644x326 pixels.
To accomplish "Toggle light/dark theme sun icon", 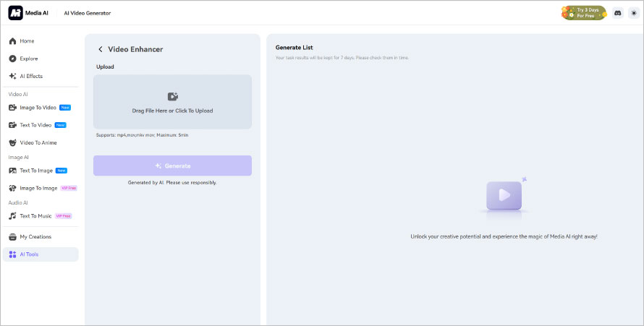I will click(633, 13).
